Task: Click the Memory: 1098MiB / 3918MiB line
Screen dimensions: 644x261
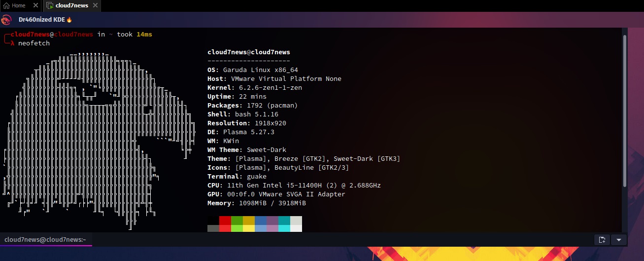Action: [x=257, y=203]
